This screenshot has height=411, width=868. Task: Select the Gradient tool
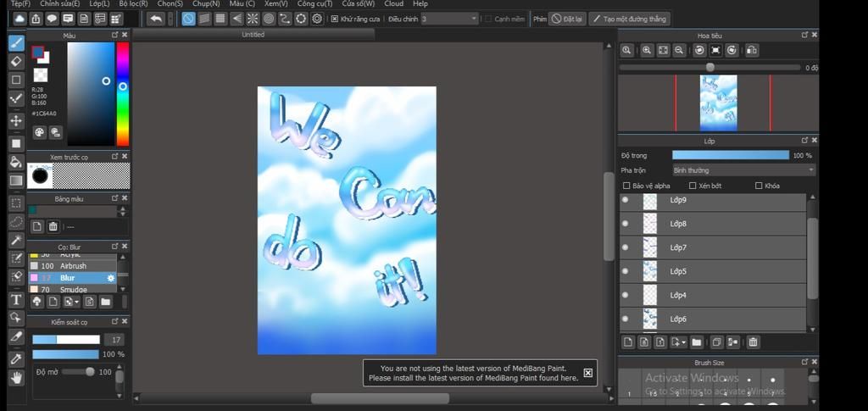(x=16, y=181)
